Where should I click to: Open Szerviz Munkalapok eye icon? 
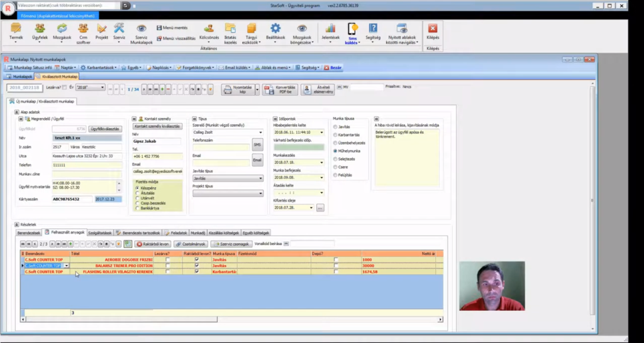click(x=142, y=28)
